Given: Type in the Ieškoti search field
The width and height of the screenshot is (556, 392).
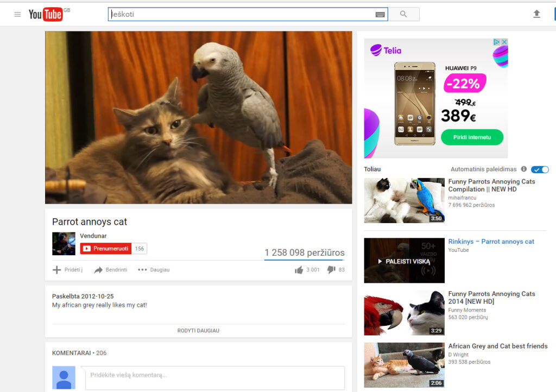Looking at the screenshot, I should pyautogui.click(x=242, y=14).
